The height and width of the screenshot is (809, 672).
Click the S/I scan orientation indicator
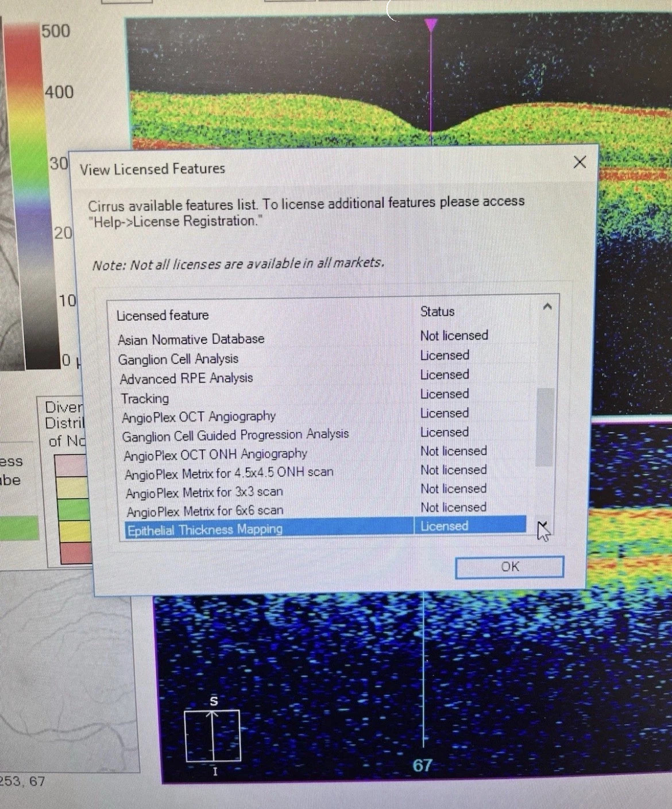click(213, 736)
